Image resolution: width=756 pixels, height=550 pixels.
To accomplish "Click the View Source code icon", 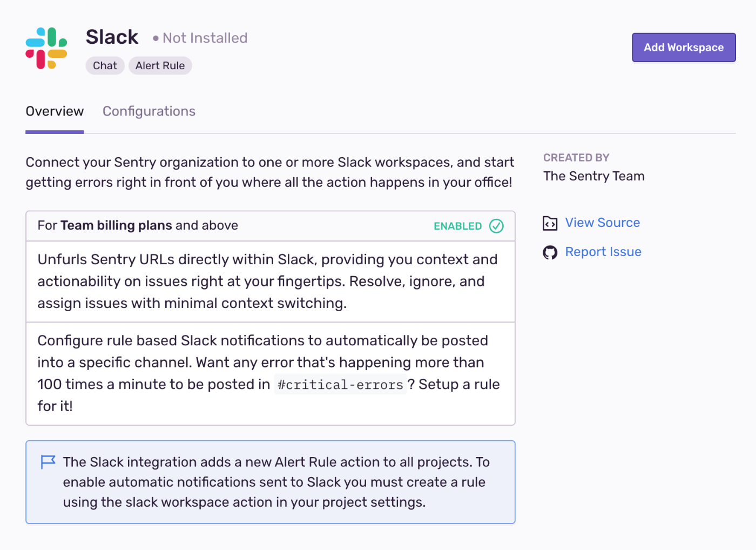I will (550, 223).
